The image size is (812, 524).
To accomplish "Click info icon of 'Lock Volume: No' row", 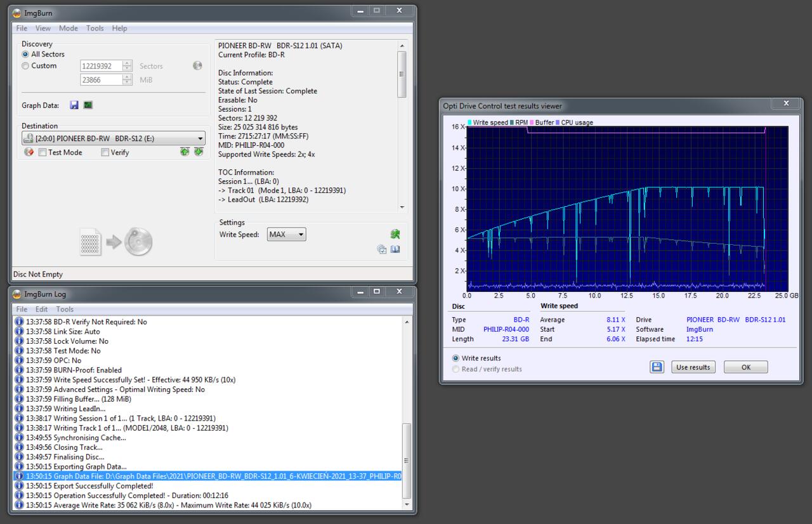I will tap(19, 341).
